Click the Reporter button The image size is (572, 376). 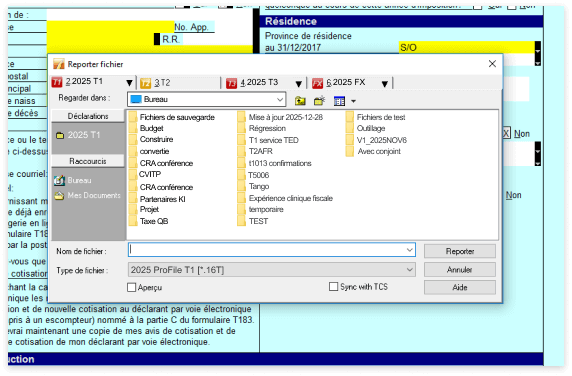click(x=460, y=251)
